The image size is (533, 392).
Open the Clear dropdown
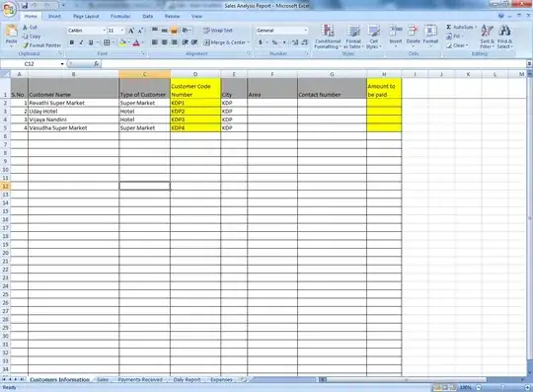pos(457,45)
